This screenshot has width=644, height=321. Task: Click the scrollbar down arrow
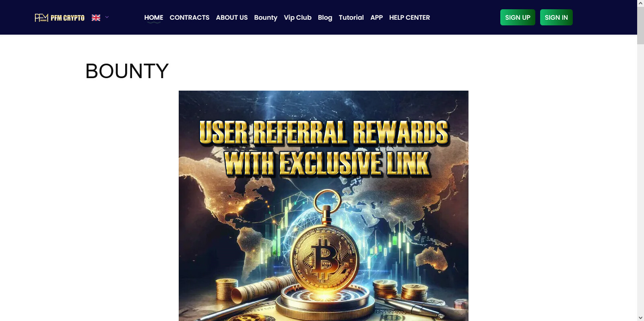[640, 318]
